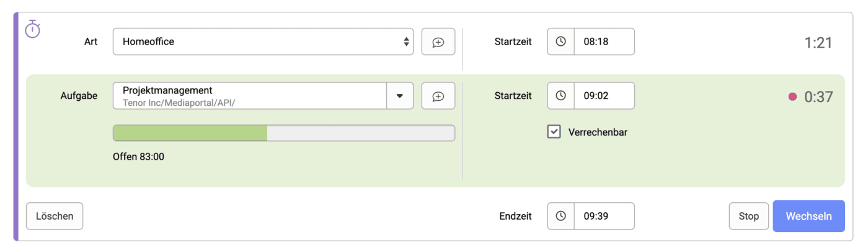
Task: Edit the 09:39 end time field
Action: pyautogui.click(x=603, y=216)
